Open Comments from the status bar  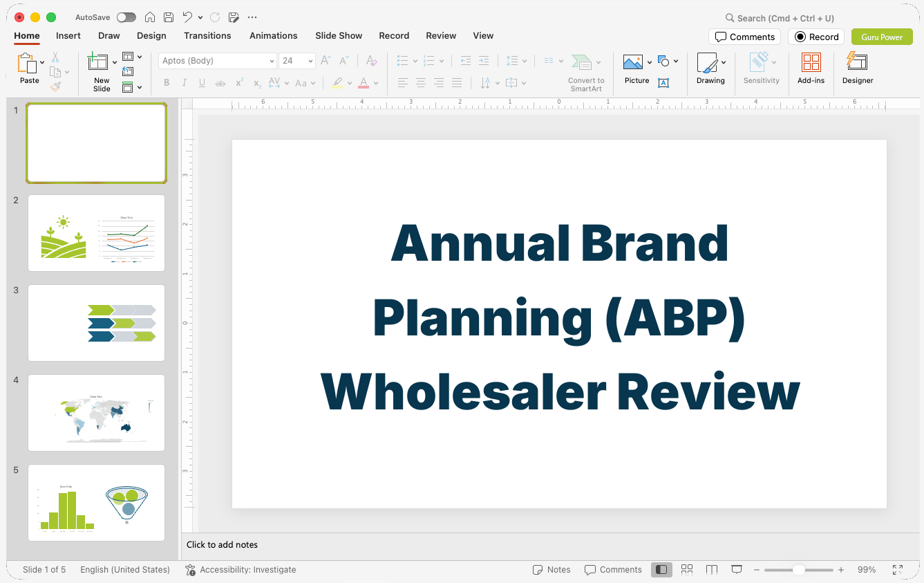613,570
